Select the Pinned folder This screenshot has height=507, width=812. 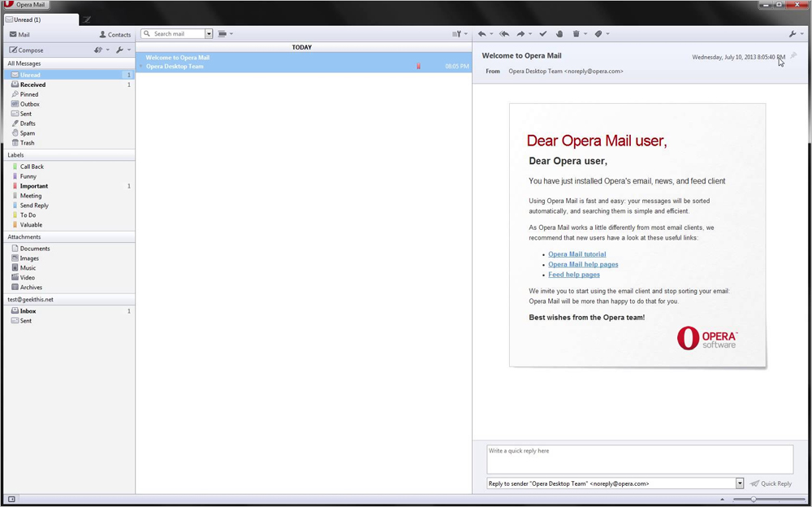pyautogui.click(x=69, y=94)
